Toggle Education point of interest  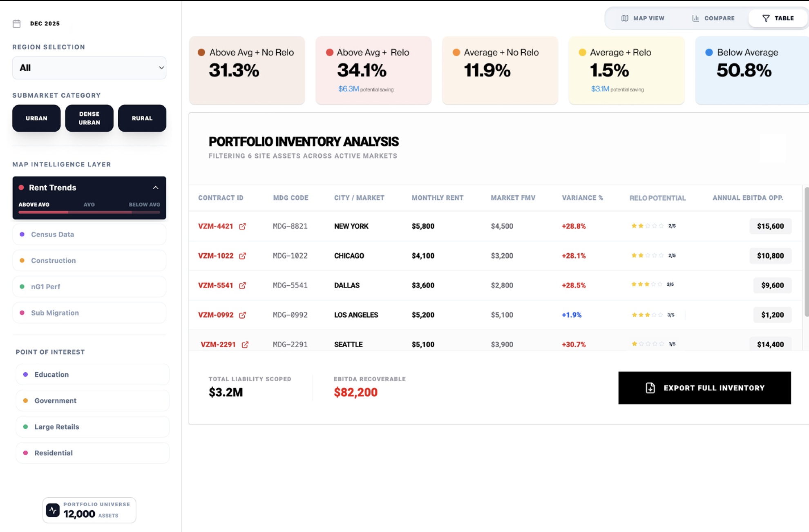tap(92, 374)
